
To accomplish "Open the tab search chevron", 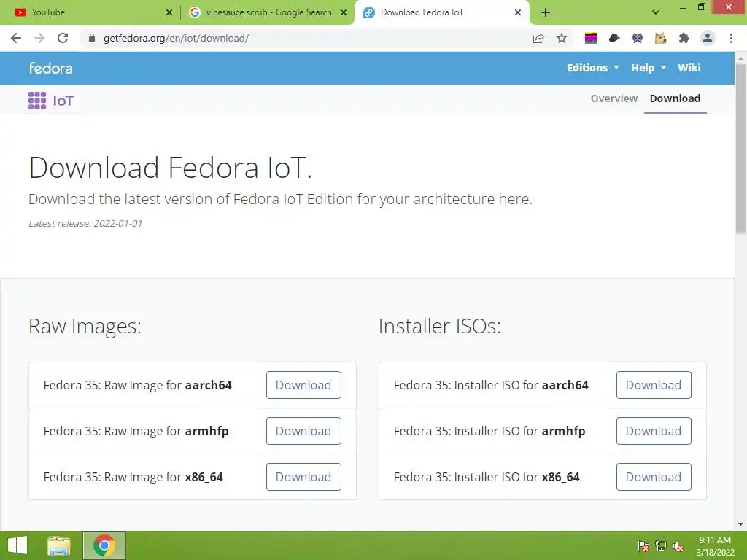I will pyautogui.click(x=656, y=12).
